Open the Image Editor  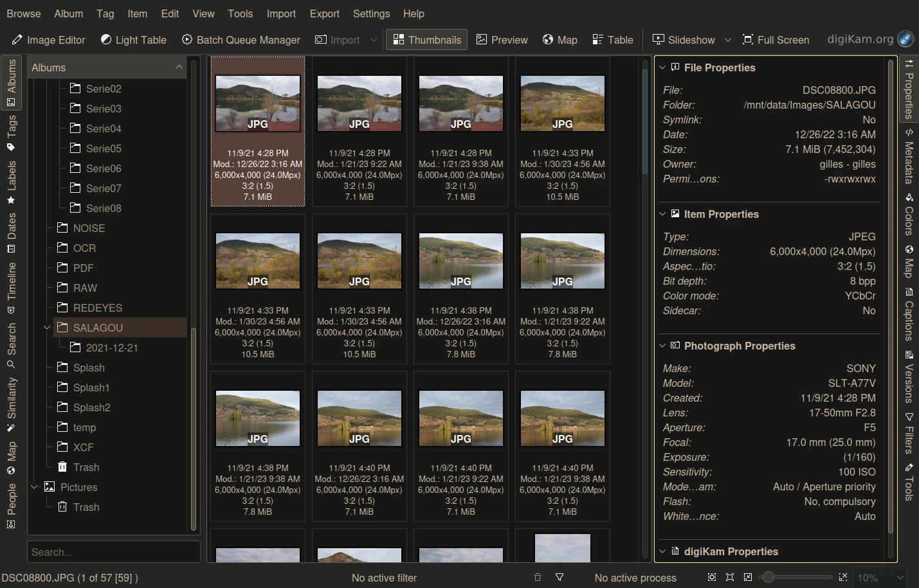(x=48, y=40)
